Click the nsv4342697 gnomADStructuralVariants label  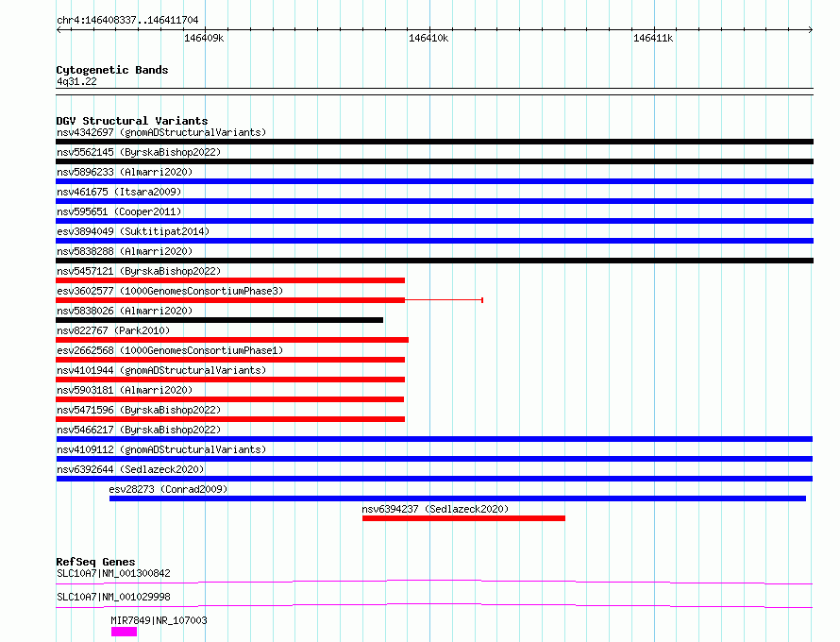tap(161, 132)
